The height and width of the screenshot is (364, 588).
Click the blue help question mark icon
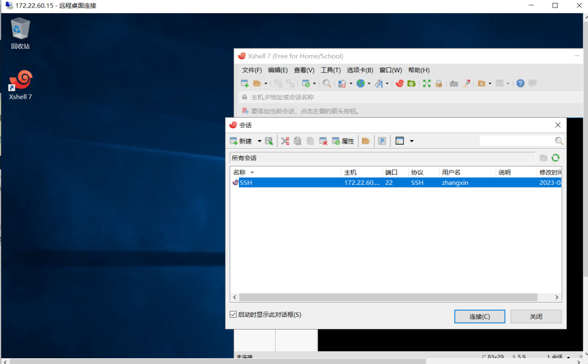[520, 83]
